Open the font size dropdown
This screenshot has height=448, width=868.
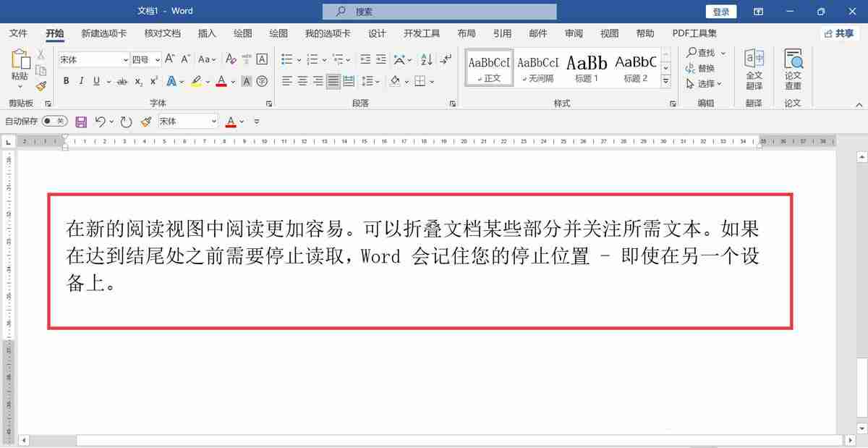(x=157, y=59)
